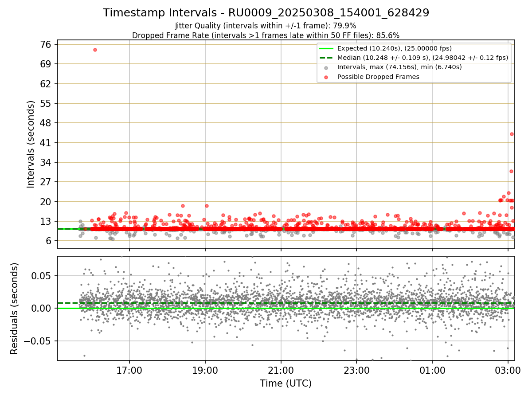The height and width of the screenshot is (399, 532).
Task: Click the 'Intervals (seconds)' y-axis label
Action: pos(31,144)
